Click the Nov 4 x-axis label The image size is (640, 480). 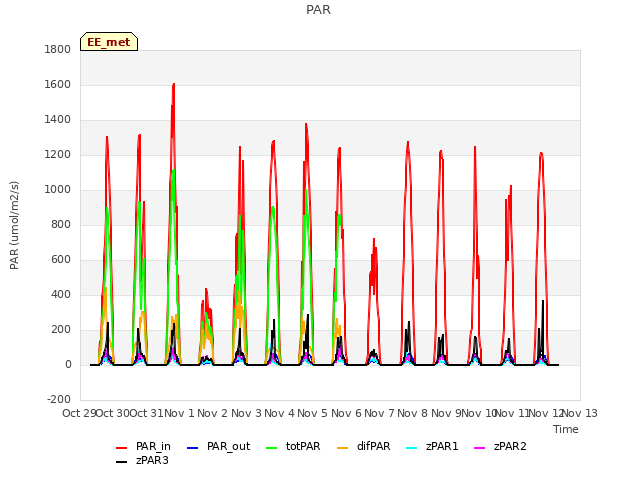pyautogui.click(x=279, y=413)
